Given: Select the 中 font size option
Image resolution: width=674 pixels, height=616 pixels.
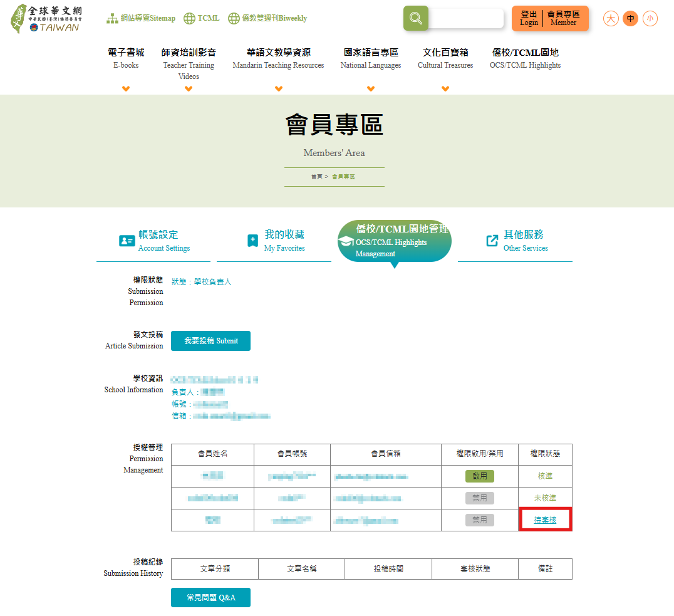Looking at the screenshot, I should point(630,19).
